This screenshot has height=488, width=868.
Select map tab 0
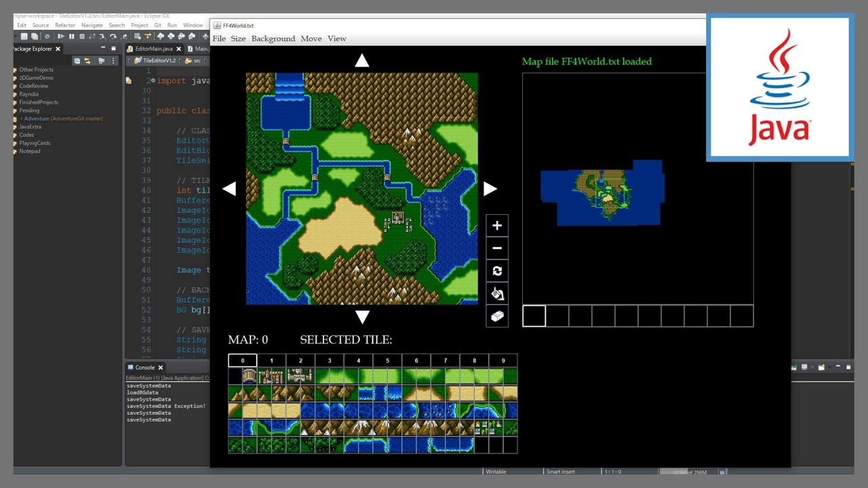(243, 361)
